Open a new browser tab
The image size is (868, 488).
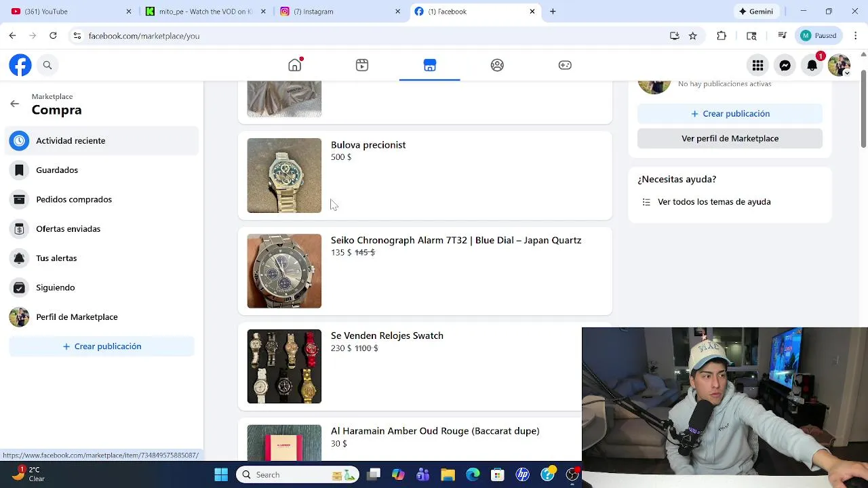click(553, 12)
